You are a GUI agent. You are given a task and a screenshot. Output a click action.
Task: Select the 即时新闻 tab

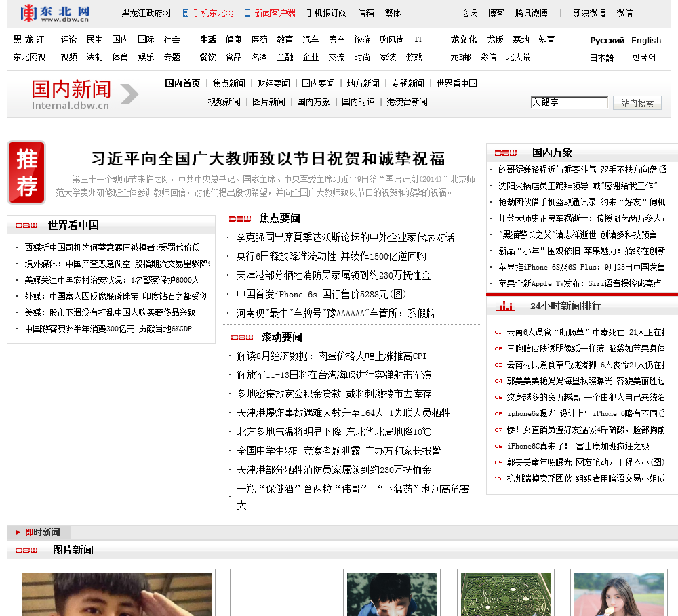pos(42,533)
